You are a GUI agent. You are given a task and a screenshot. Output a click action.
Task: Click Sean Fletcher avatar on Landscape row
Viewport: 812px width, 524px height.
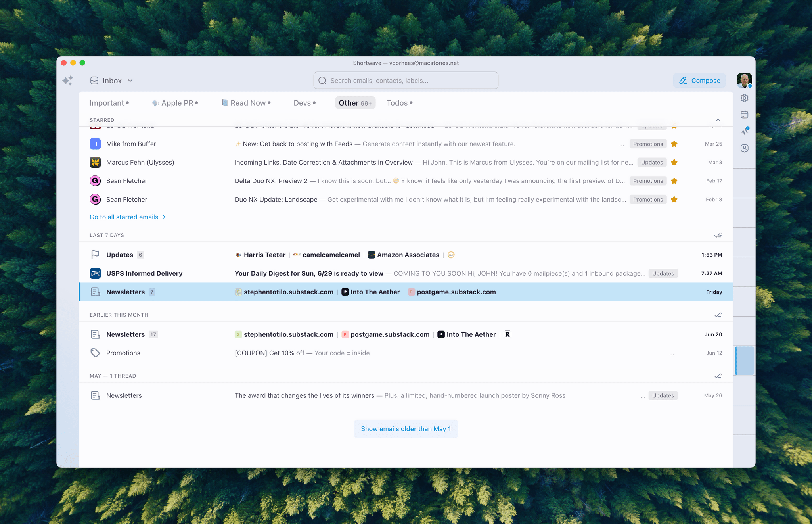(x=95, y=200)
